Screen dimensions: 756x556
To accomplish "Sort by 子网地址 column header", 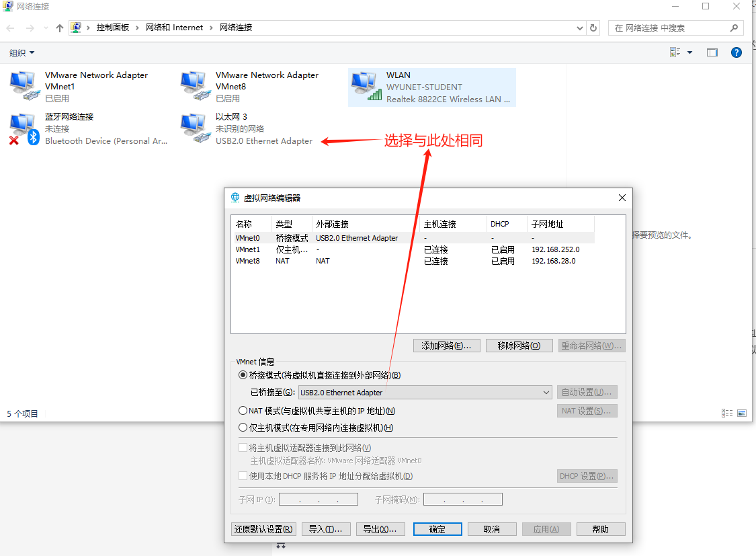I will (x=560, y=224).
